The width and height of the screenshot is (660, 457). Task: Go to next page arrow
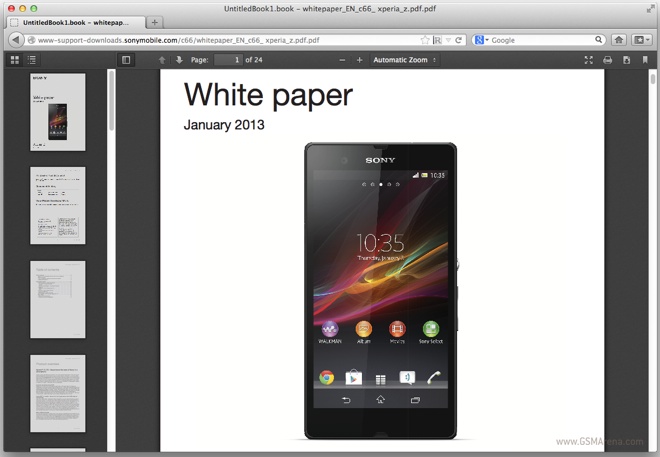coord(179,60)
